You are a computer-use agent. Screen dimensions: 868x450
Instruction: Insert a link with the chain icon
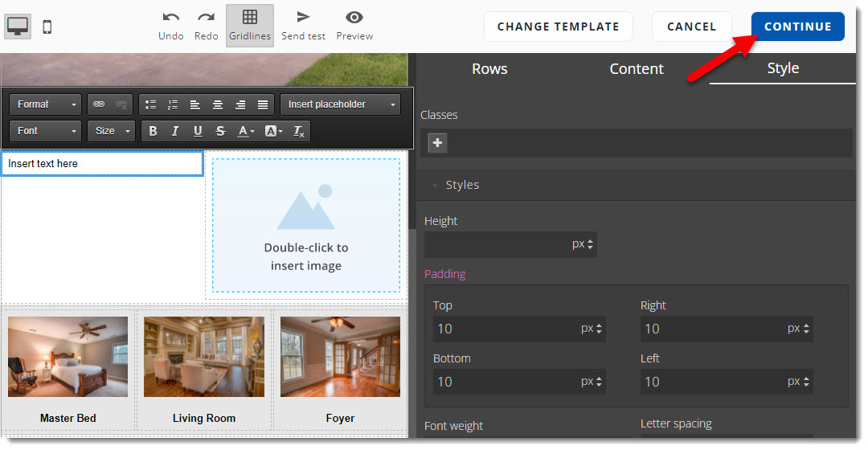click(x=99, y=104)
